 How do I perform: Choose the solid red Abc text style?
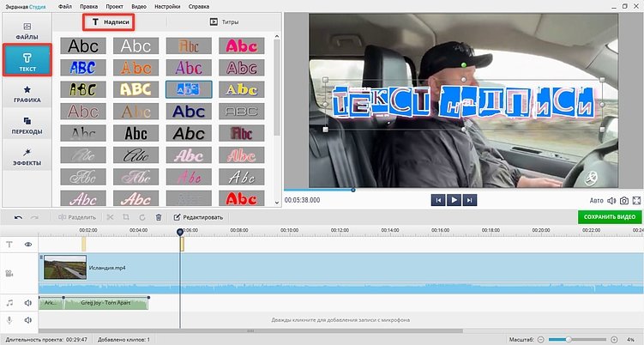(x=242, y=198)
